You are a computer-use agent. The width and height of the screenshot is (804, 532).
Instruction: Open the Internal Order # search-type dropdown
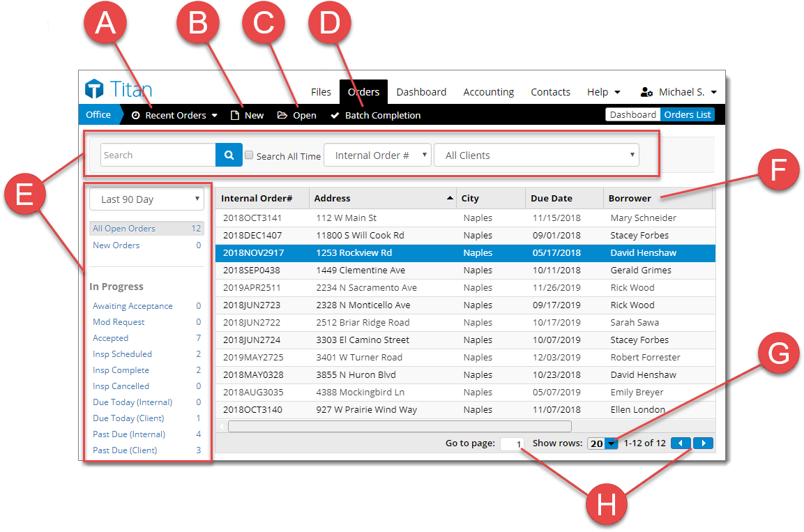pyautogui.click(x=377, y=155)
